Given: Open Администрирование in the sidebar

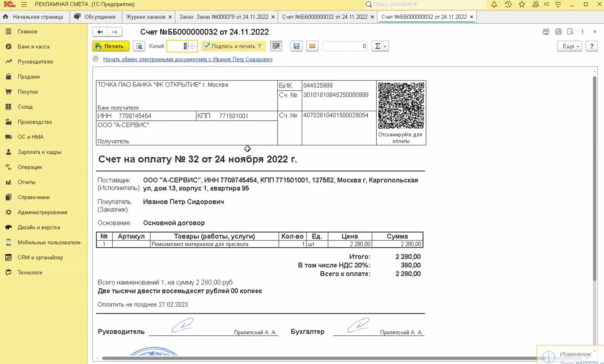Looking at the screenshot, I should click(x=43, y=212).
